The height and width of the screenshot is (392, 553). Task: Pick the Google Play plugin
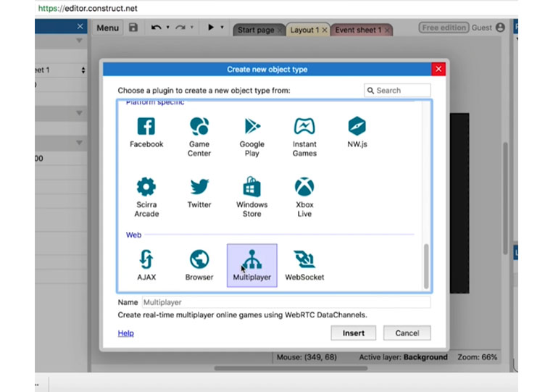click(251, 137)
